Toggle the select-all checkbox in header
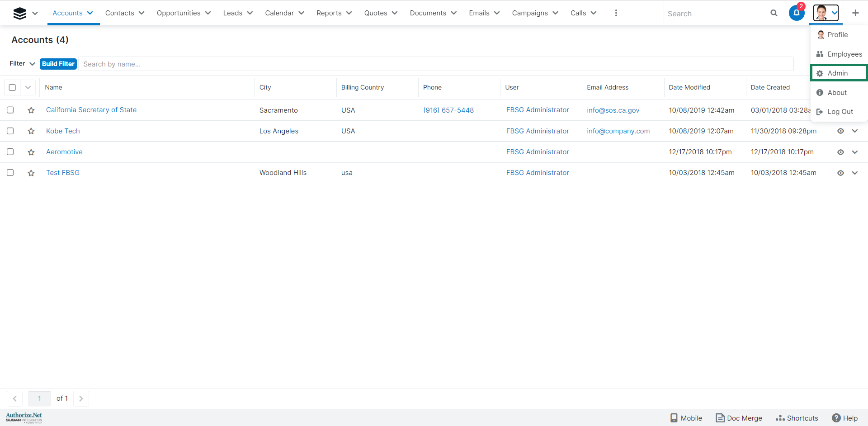 (13, 87)
